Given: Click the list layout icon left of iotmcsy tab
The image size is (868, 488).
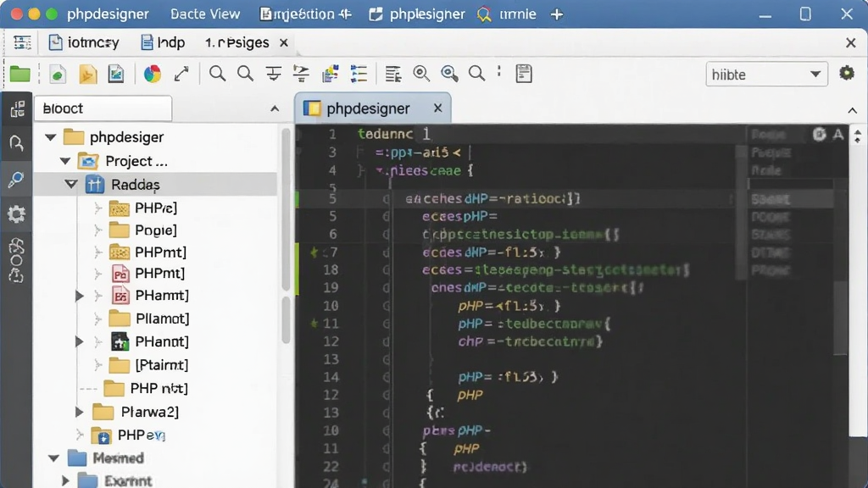Looking at the screenshot, I should [x=22, y=42].
